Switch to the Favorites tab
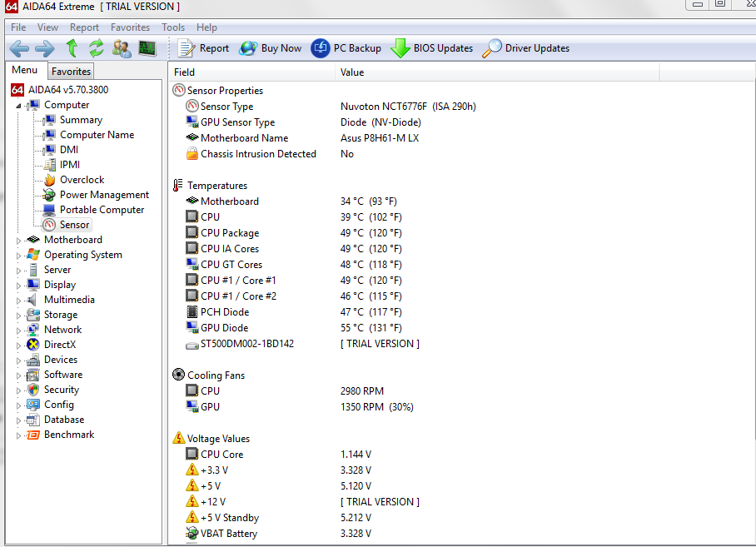 pyautogui.click(x=71, y=72)
